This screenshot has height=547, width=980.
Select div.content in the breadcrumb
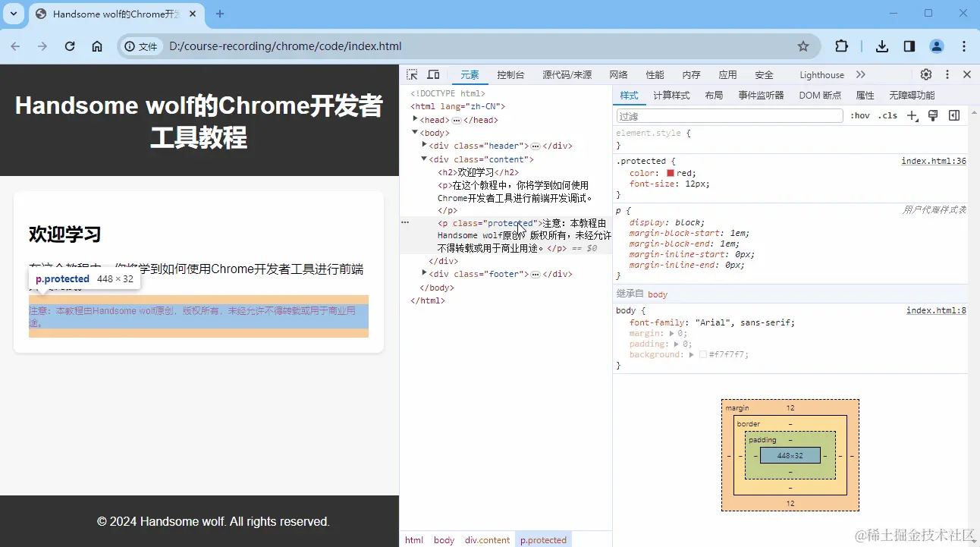[x=487, y=539]
